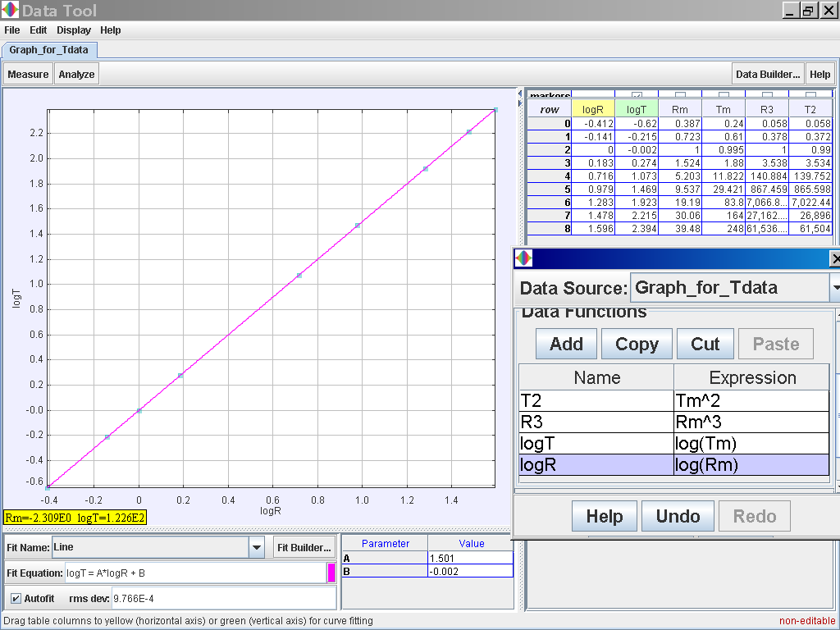Click the Analyze button
The width and height of the screenshot is (840, 630).
click(x=77, y=74)
